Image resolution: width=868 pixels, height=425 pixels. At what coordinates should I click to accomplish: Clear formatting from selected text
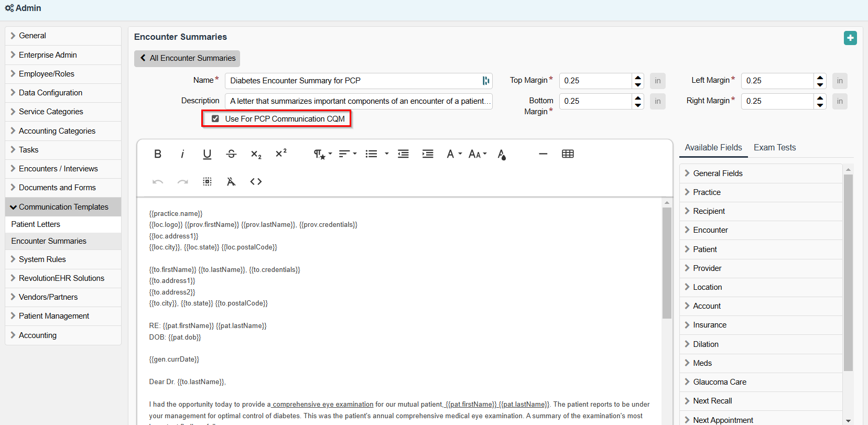[x=231, y=182]
